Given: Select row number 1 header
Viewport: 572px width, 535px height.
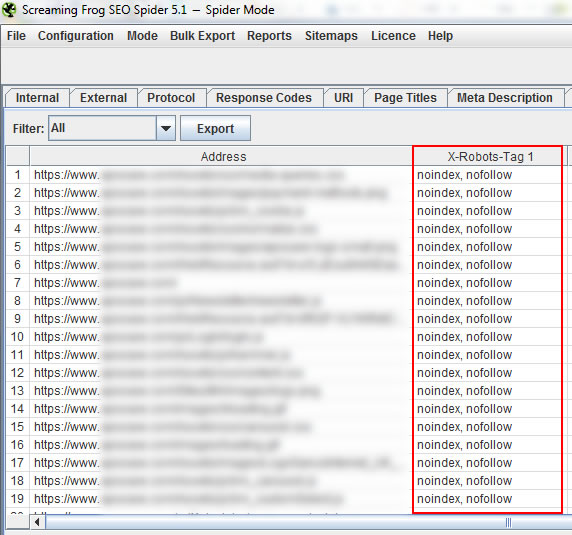Looking at the screenshot, I should [x=18, y=175].
